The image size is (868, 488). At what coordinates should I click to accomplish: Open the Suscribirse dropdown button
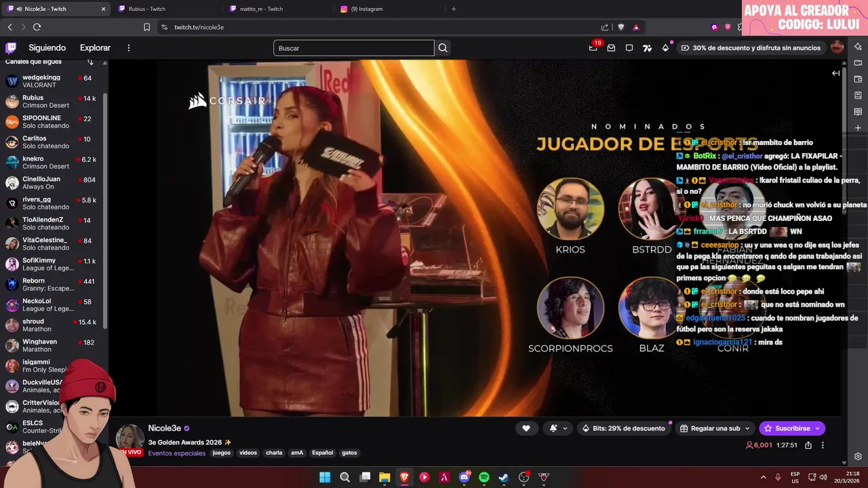tap(792, 428)
